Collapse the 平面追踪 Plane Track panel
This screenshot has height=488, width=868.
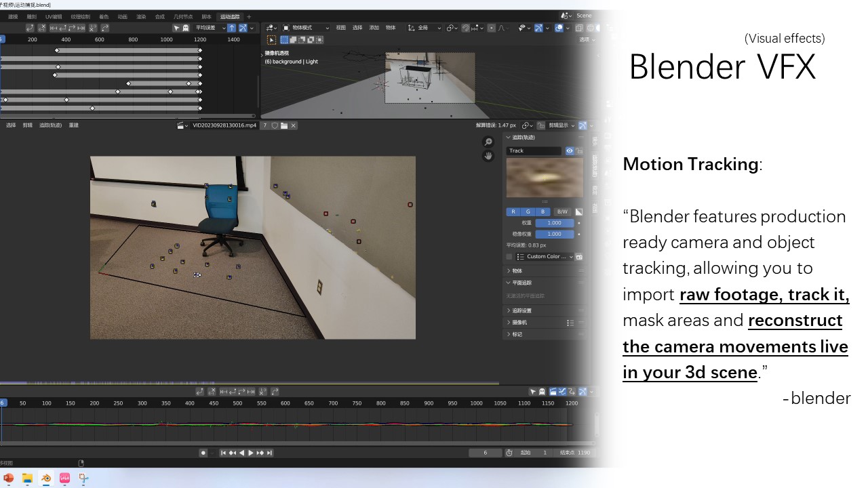pos(545,283)
